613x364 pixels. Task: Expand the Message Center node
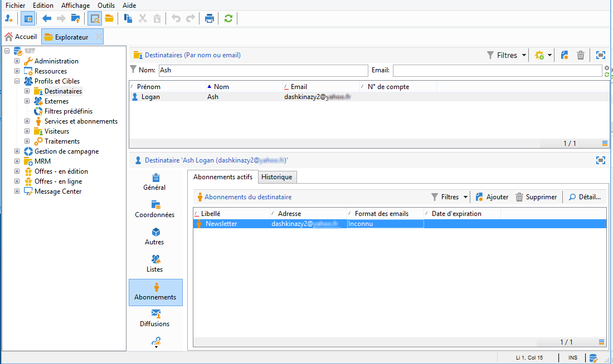pos(17,191)
